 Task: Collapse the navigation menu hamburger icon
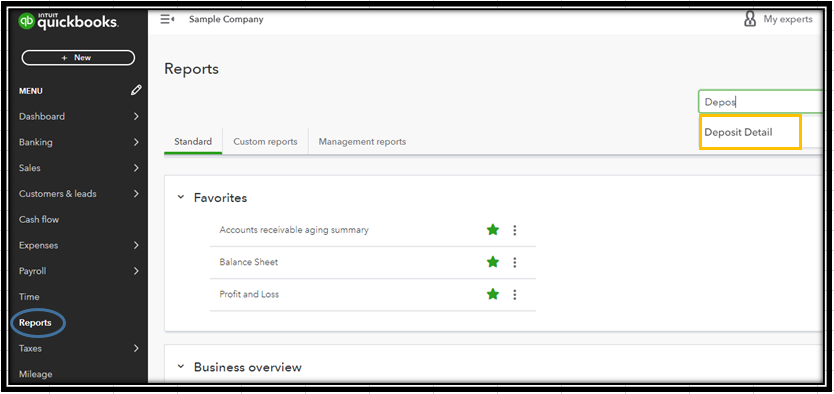point(168,19)
